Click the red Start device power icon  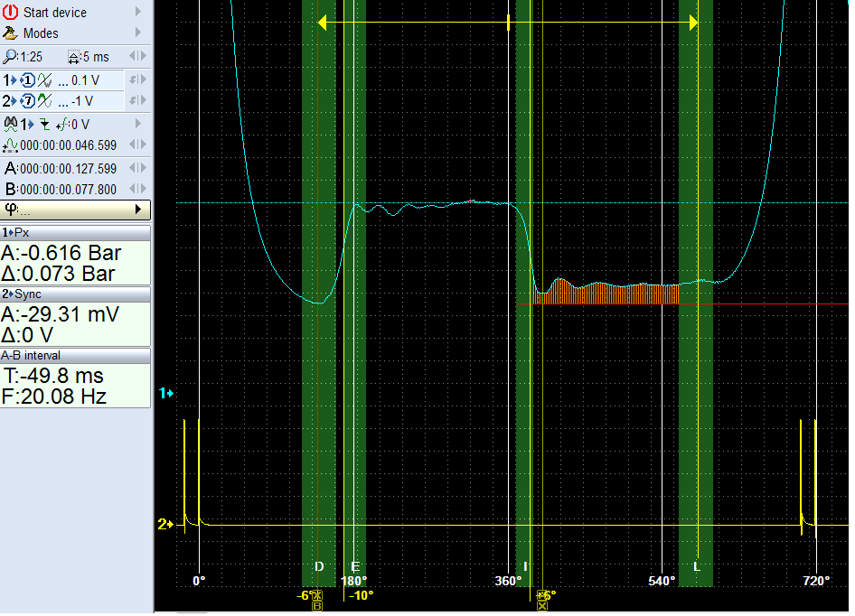tap(10, 12)
